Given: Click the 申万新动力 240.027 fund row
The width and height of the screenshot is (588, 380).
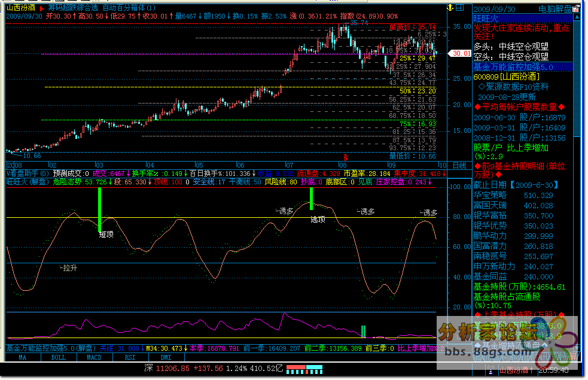Looking at the screenshot, I should tap(513, 266).
